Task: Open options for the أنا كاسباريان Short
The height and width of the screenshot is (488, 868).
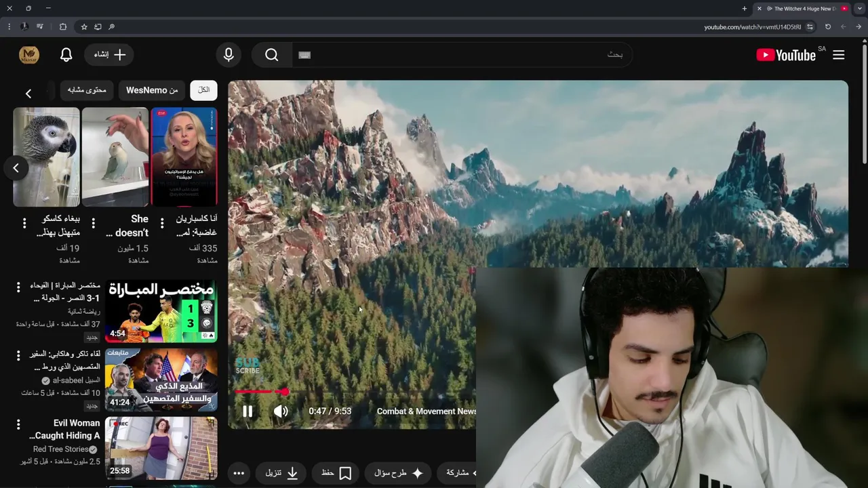Action: tap(162, 223)
